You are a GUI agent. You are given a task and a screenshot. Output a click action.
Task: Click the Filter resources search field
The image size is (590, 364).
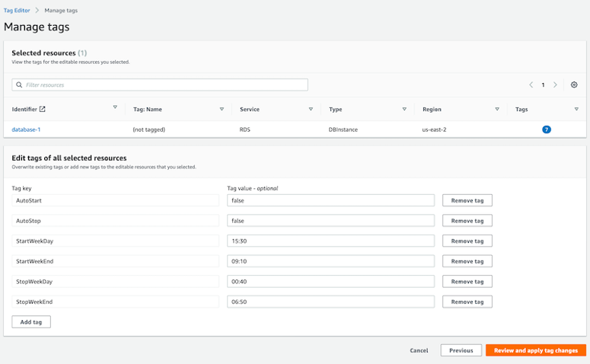coord(160,85)
